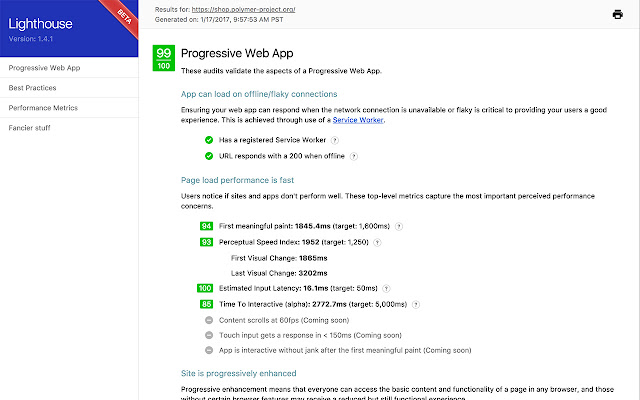Screen dimensions: 640x400
Task: Open Performance Metrics in sidebar
Action: [x=69, y=108]
